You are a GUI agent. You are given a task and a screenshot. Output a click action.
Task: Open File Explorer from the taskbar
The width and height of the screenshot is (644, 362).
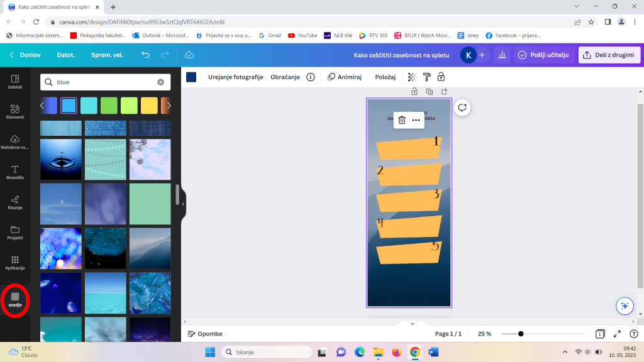coord(378,352)
